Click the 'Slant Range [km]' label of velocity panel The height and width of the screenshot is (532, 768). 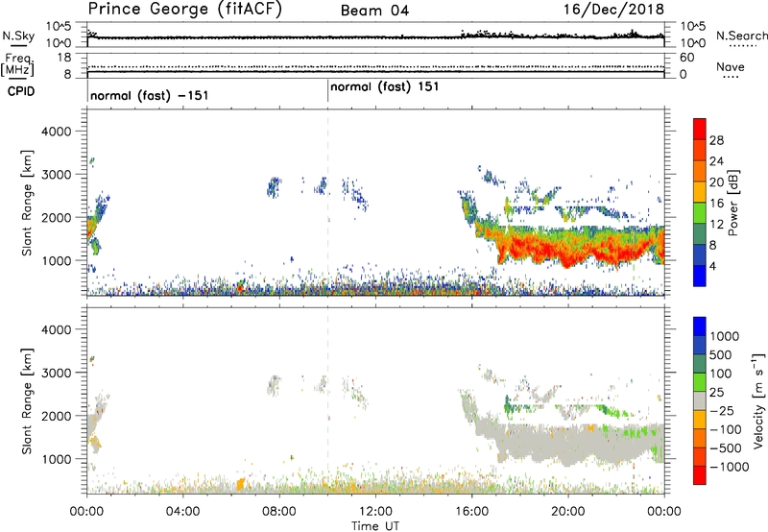(27, 401)
